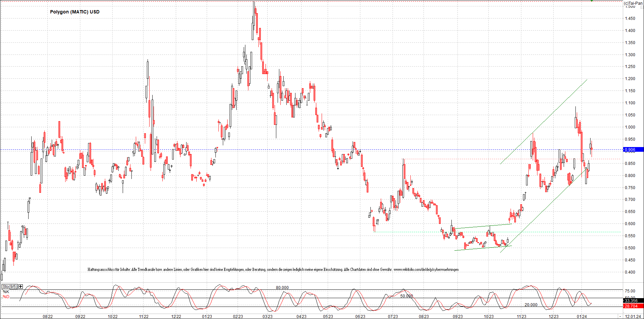This screenshot has height=319, width=644.
Task: Click the 11 22 time axis label
Action: pos(144,316)
